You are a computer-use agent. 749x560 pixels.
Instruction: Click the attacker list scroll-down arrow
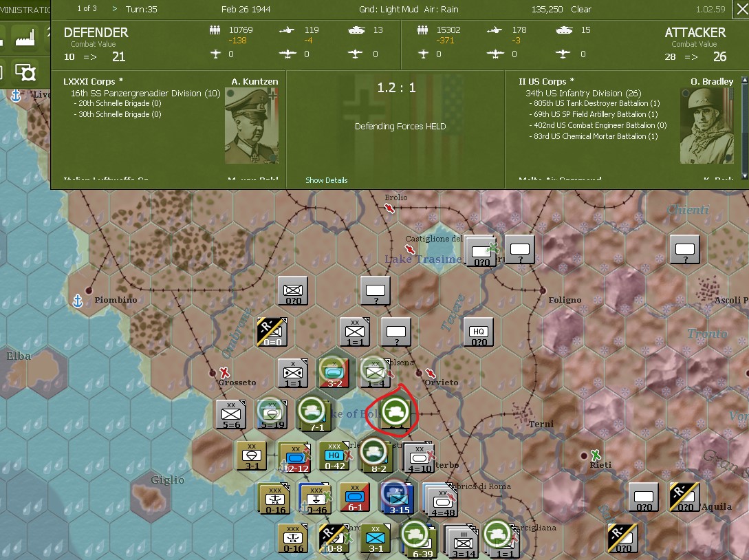tap(744, 176)
